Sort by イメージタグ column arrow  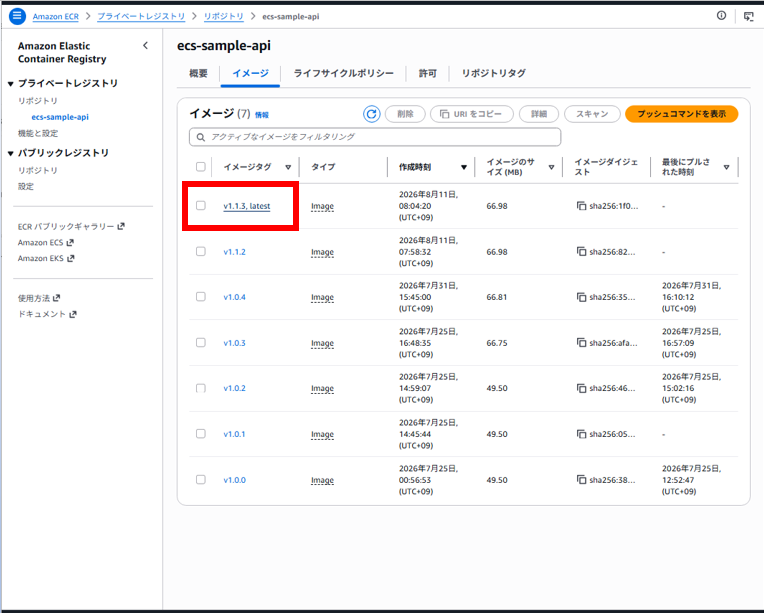click(288, 167)
